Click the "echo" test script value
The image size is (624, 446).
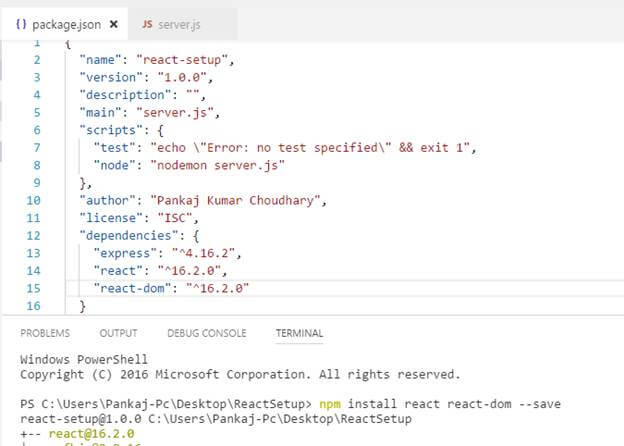(310, 148)
